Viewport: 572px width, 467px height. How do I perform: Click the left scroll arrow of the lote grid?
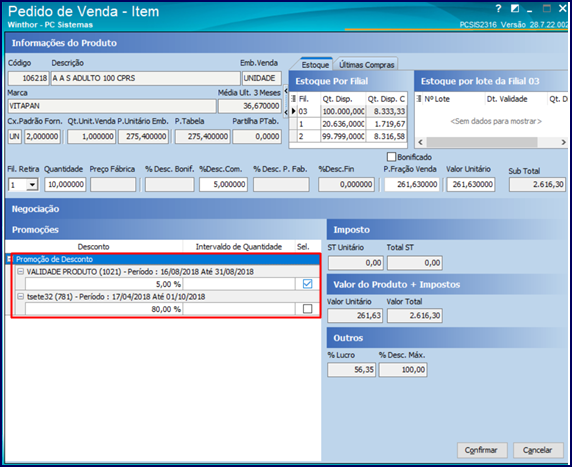pyautogui.click(x=420, y=142)
